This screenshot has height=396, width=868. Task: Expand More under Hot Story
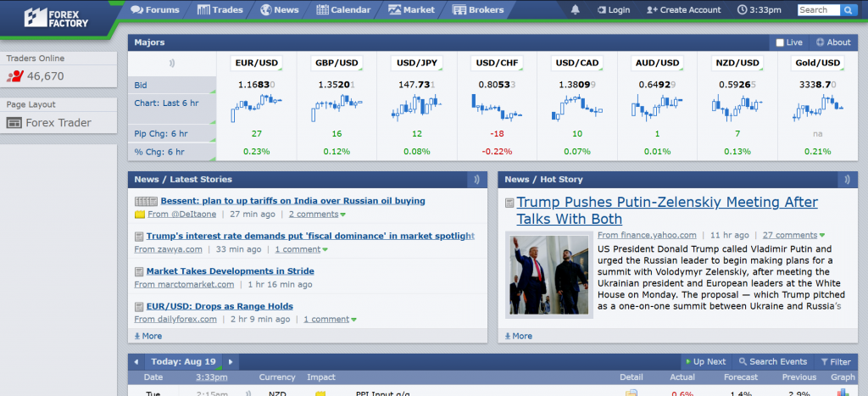(519, 336)
